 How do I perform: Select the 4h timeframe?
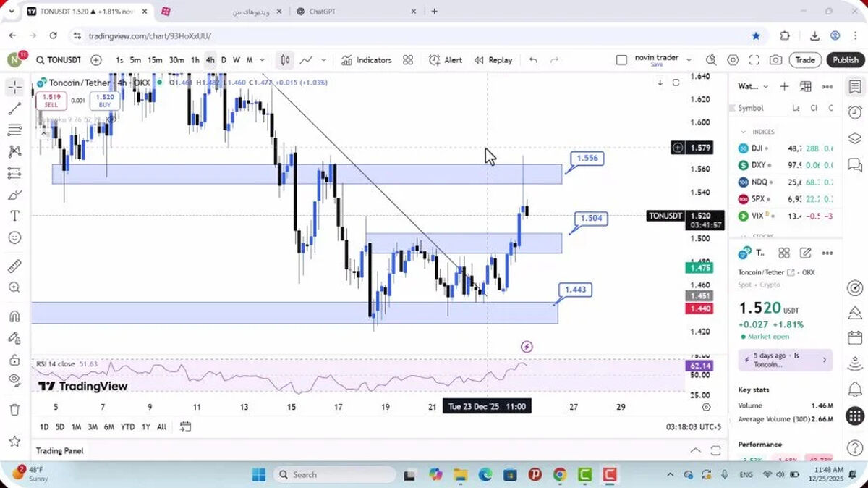(210, 60)
